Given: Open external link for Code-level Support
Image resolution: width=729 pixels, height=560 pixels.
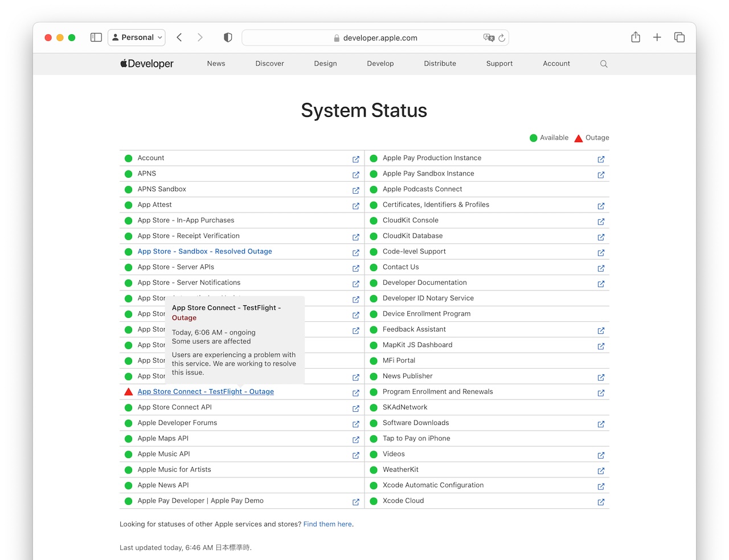Looking at the screenshot, I should click(x=601, y=253).
